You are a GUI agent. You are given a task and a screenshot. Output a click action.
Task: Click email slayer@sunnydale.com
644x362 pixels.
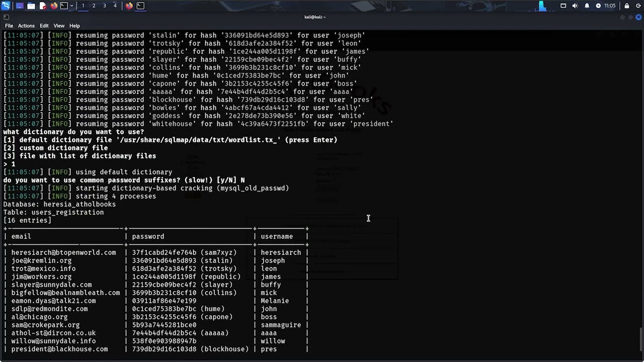coord(51,285)
